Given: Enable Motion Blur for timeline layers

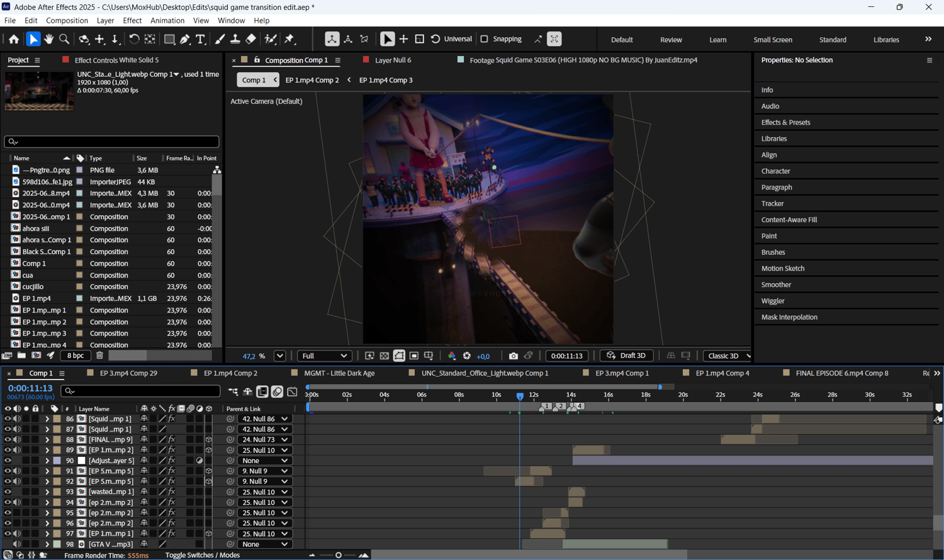Looking at the screenshot, I should pos(277,391).
